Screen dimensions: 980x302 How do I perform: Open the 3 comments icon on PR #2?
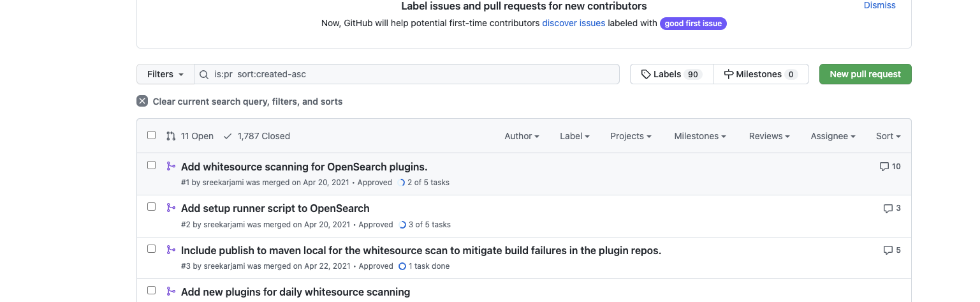[892, 208]
